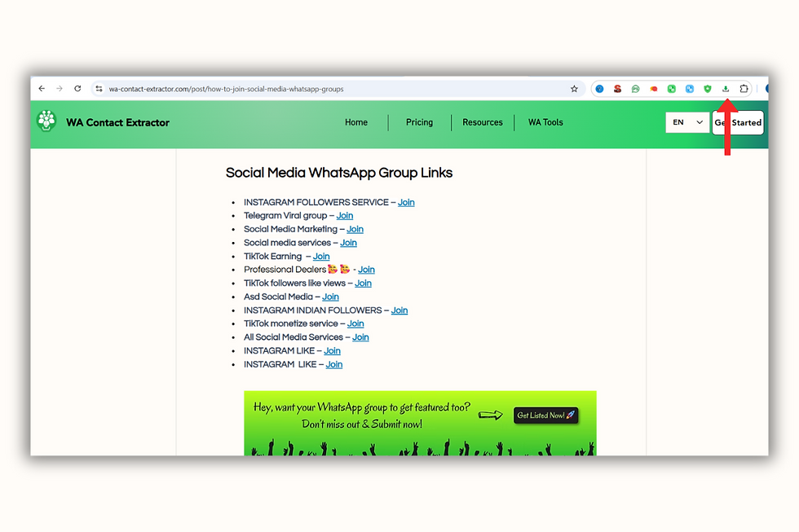The image size is (799, 532).
Task: Open the green WhatsApp-style chat extension
Action: click(635, 89)
